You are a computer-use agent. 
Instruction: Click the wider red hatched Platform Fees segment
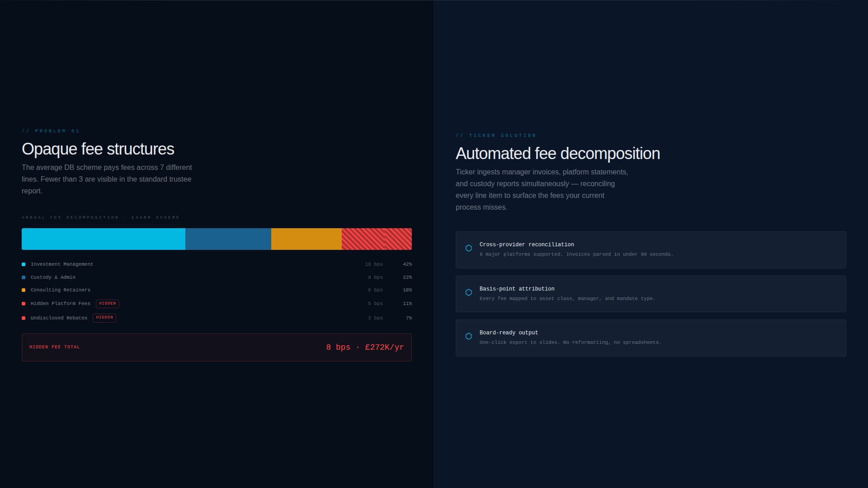(363, 239)
